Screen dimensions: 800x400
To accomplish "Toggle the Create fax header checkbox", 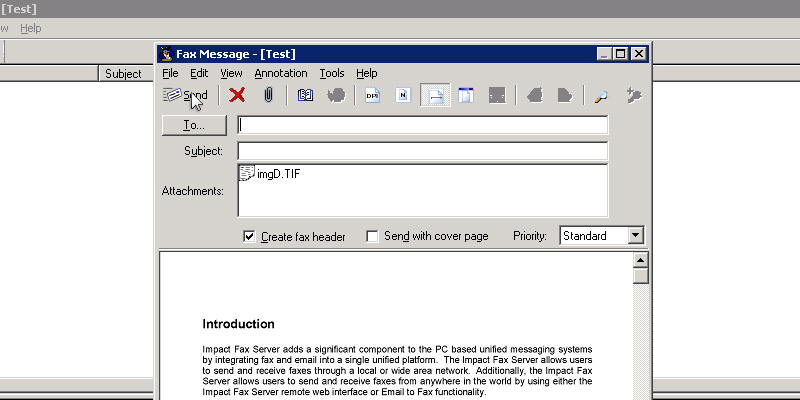I will pos(250,236).
